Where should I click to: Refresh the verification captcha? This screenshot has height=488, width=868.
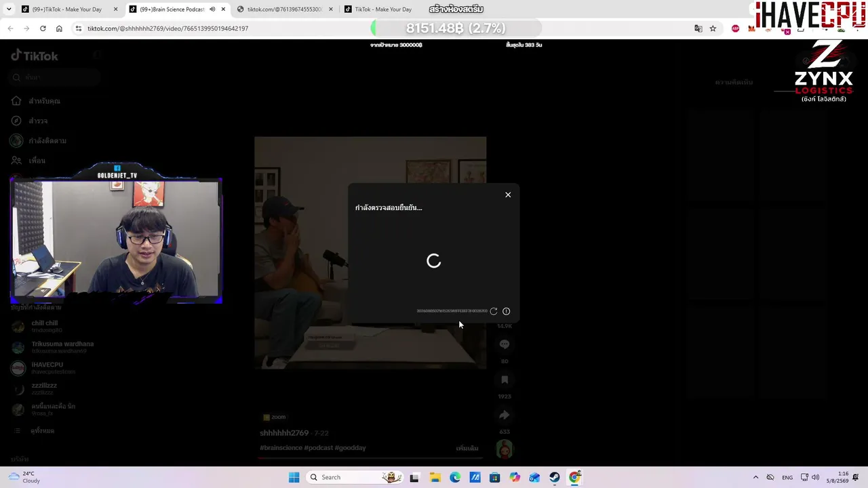[x=494, y=311]
